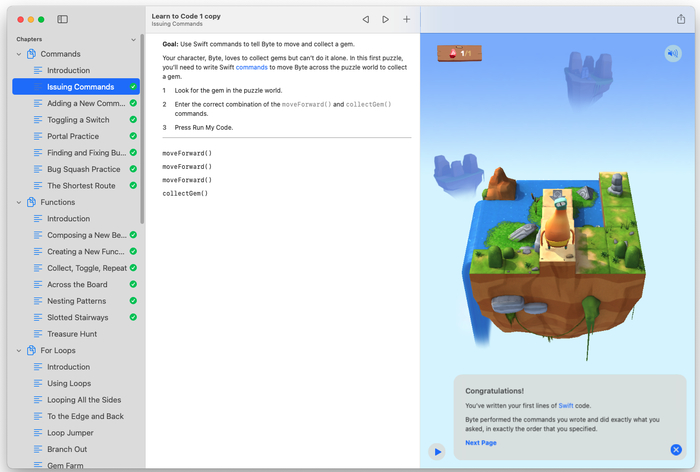This screenshot has width=700, height=472.
Task: Click page icon beside Using Loops
Action: pos(38,383)
